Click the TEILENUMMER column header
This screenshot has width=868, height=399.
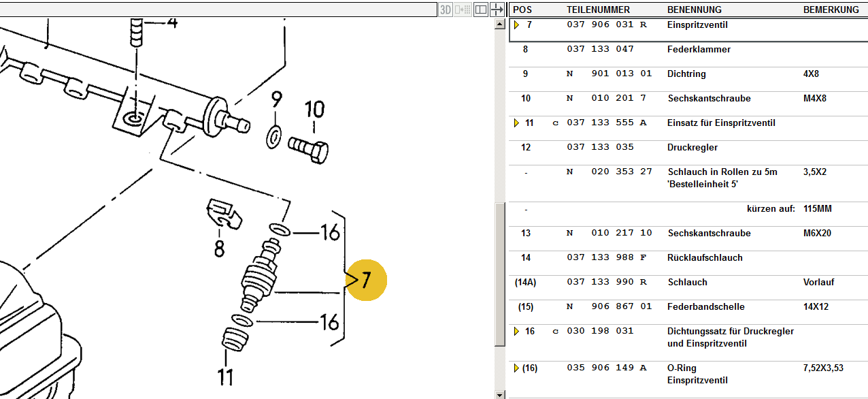tap(598, 10)
